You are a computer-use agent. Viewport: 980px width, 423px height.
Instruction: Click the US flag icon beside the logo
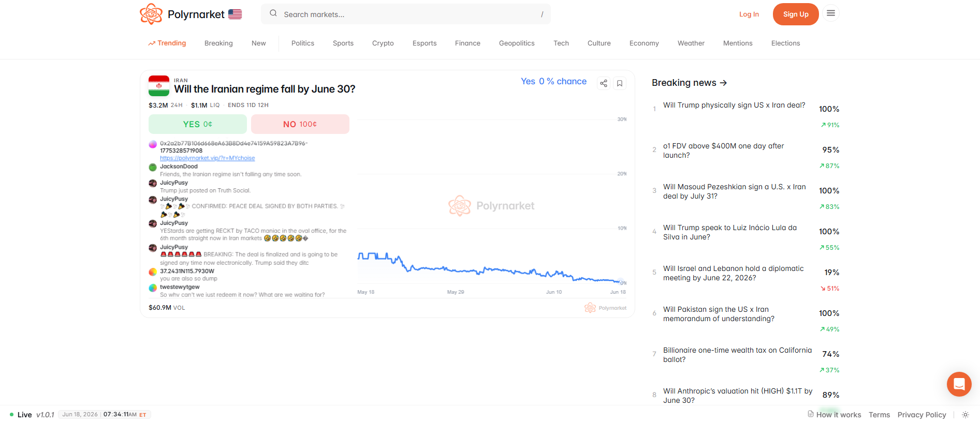(235, 14)
